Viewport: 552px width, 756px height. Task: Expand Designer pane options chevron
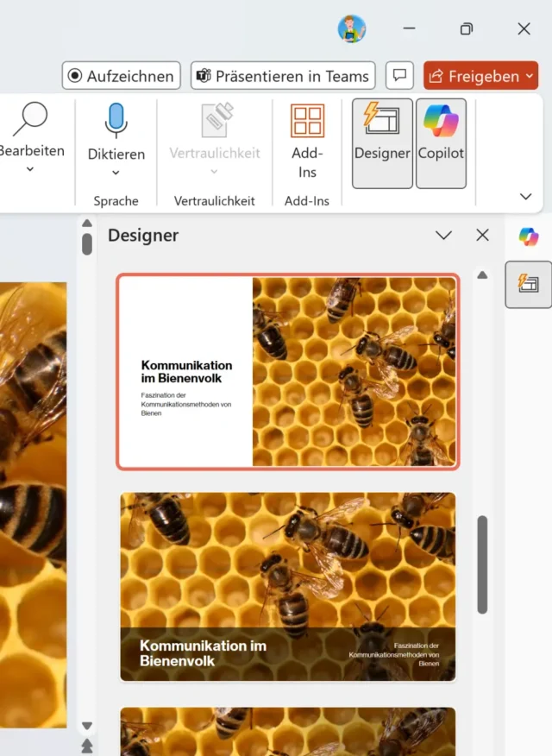[443, 236]
